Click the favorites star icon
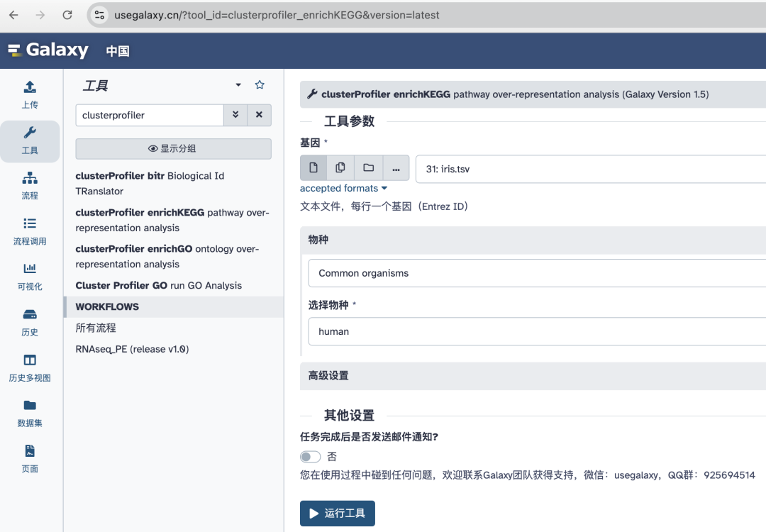Viewport: 766px width, 532px height. pyautogui.click(x=260, y=85)
